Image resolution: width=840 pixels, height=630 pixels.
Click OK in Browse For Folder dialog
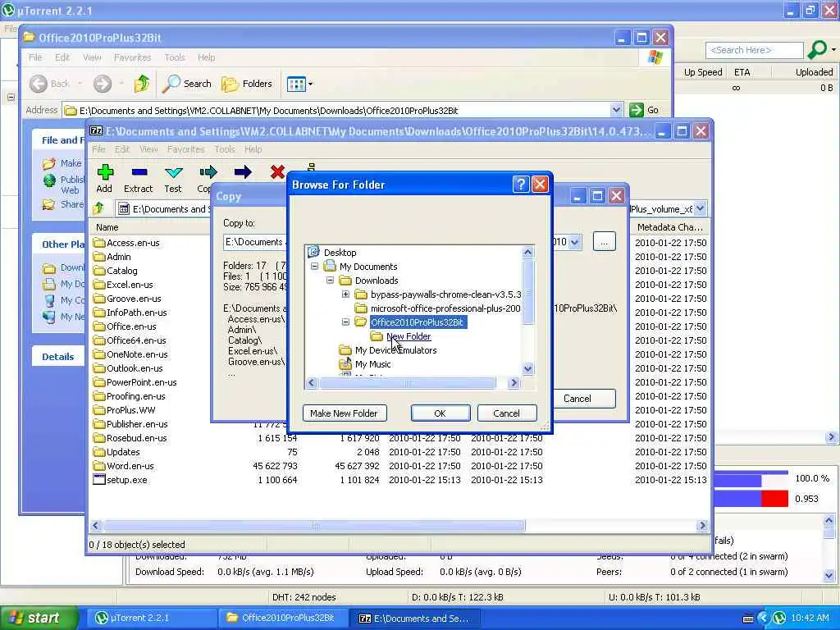click(x=440, y=413)
